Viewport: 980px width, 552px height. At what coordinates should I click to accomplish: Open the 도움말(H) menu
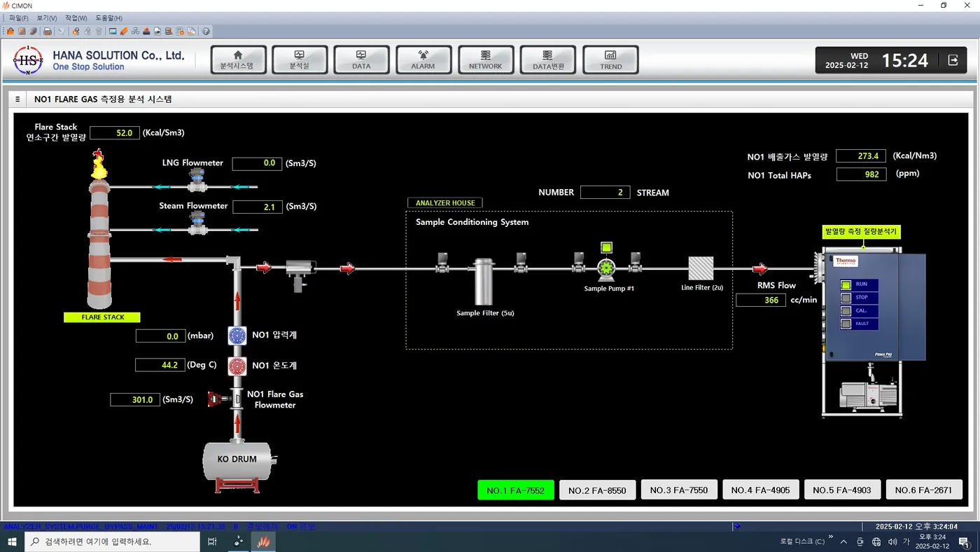108,18
